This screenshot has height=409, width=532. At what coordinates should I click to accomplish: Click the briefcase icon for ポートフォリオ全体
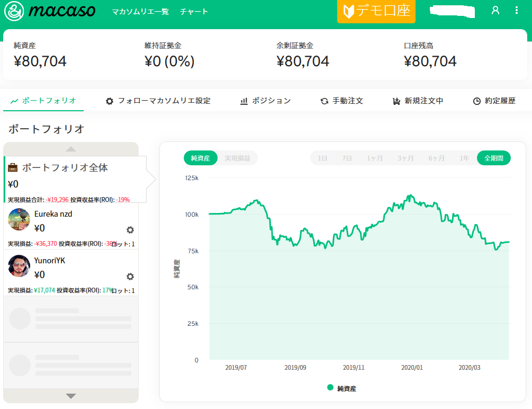13,168
